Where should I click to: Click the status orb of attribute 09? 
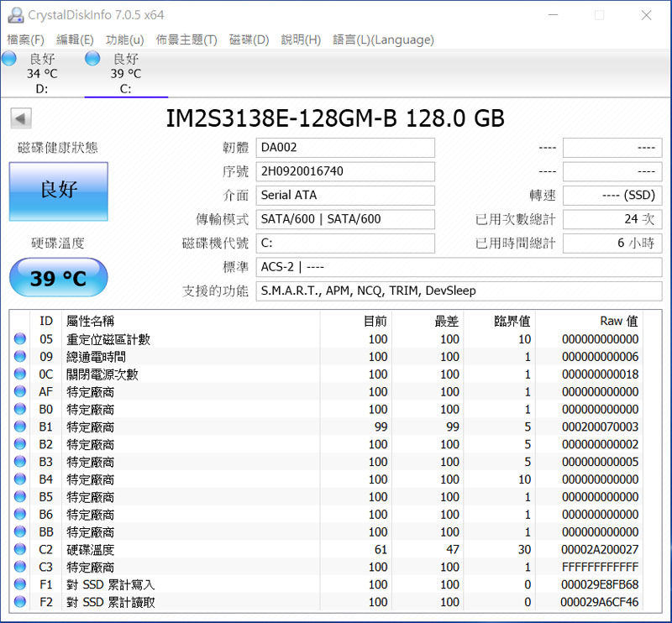(x=20, y=357)
